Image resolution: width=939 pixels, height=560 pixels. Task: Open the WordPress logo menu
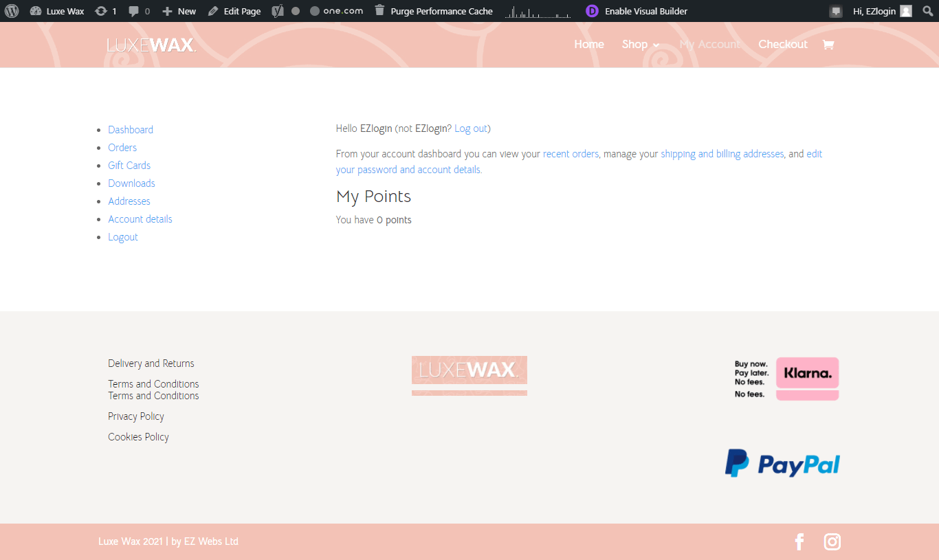tap(12, 11)
